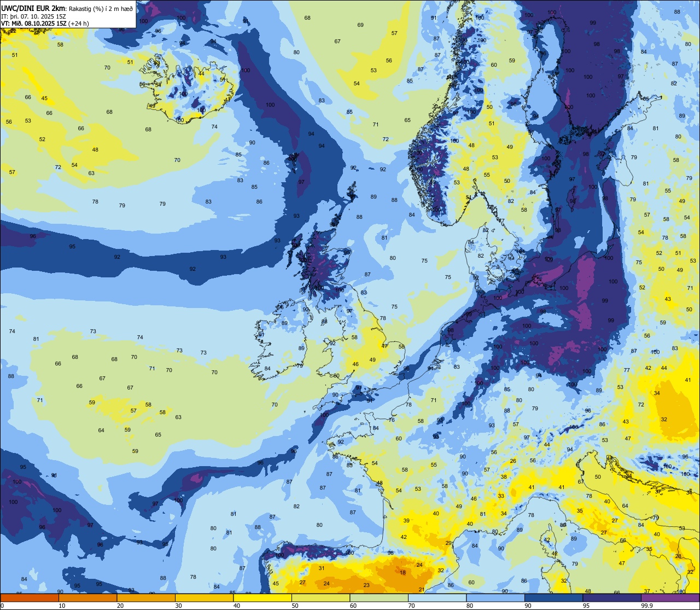Click the humidity value 18 over Spain
700x610 pixels.
click(x=403, y=572)
